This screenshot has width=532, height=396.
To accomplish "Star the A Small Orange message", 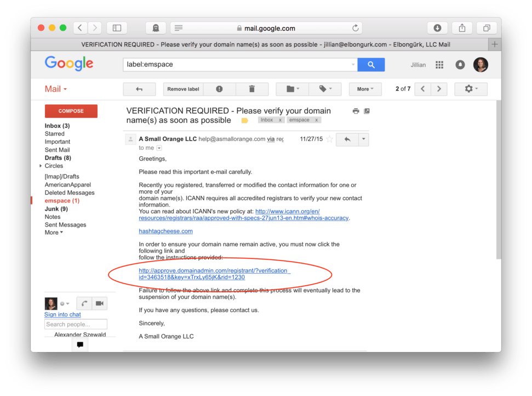I will [x=329, y=139].
